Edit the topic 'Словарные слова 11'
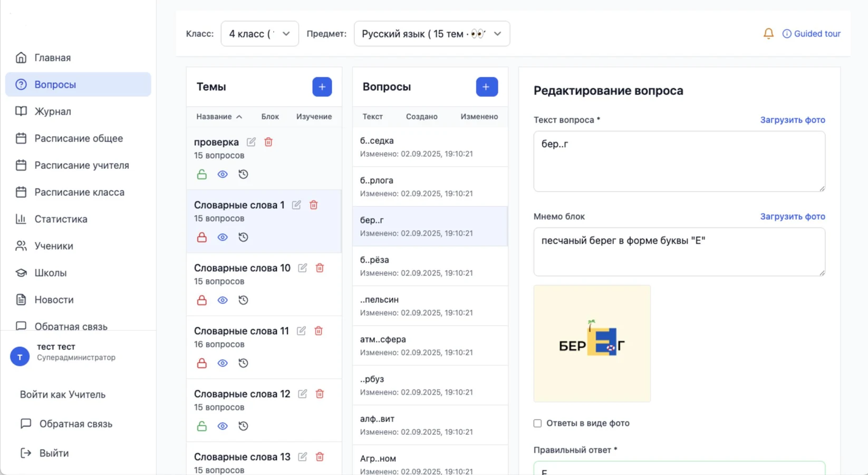 (301, 331)
